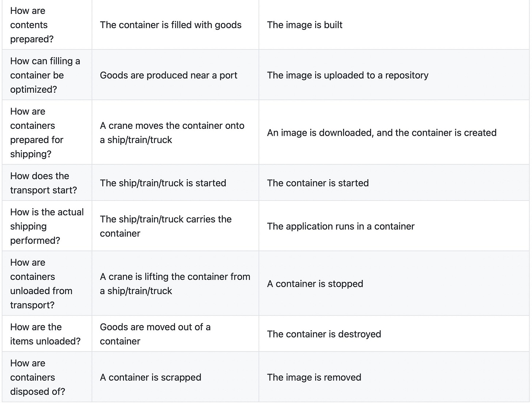The height and width of the screenshot is (404, 532).
Task: Click 'A container is stopped' cell
Action: (394, 283)
